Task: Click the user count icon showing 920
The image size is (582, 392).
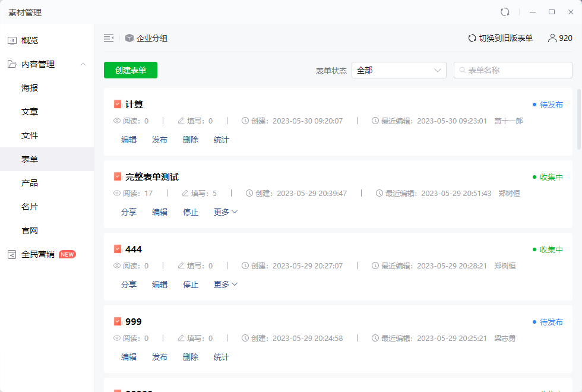Action: pos(552,38)
